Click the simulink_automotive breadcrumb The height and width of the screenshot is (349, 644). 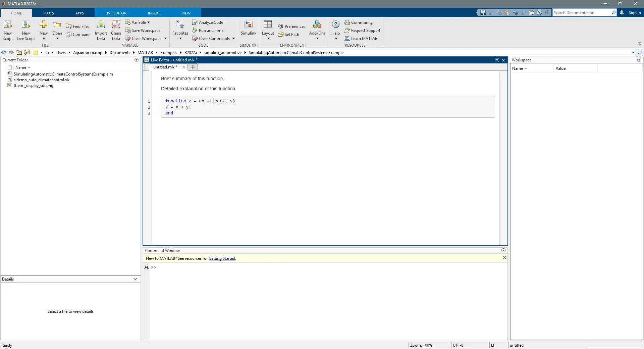pos(223,52)
